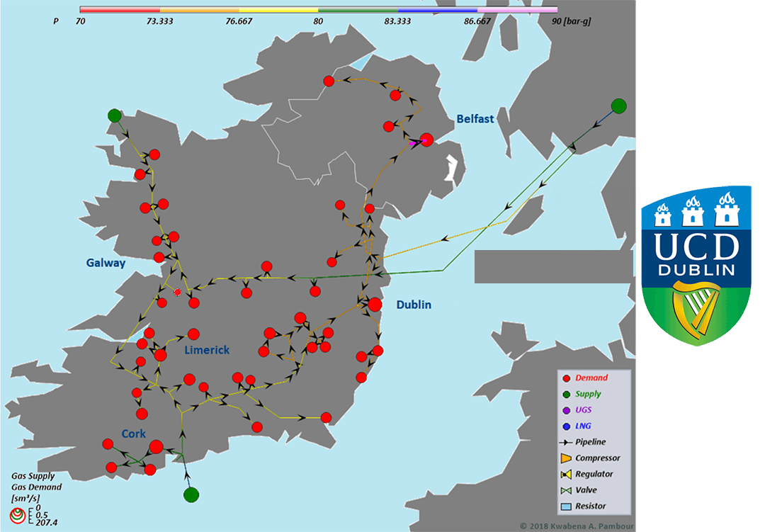Click the blue LNG icon in the legend

click(567, 424)
